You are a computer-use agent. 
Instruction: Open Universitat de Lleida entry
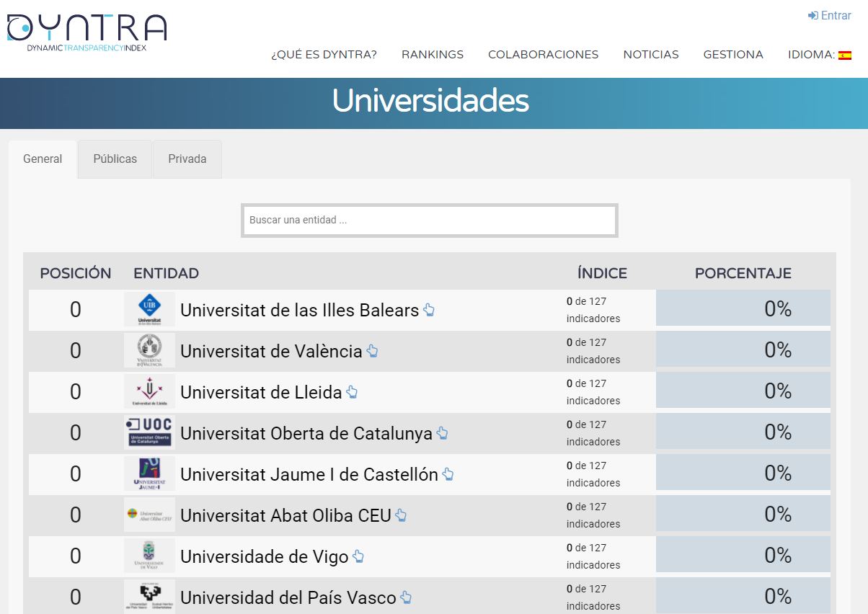pyautogui.click(x=261, y=393)
